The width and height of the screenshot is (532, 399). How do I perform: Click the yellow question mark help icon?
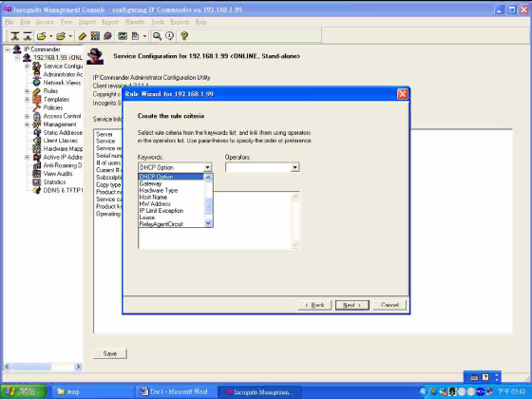coord(184,36)
